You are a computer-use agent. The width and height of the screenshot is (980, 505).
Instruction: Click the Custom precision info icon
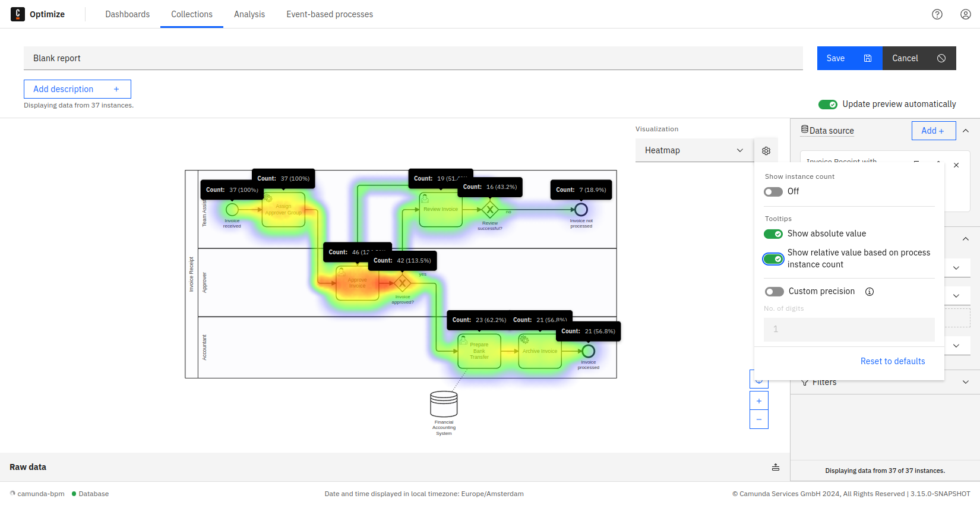[870, 292]
